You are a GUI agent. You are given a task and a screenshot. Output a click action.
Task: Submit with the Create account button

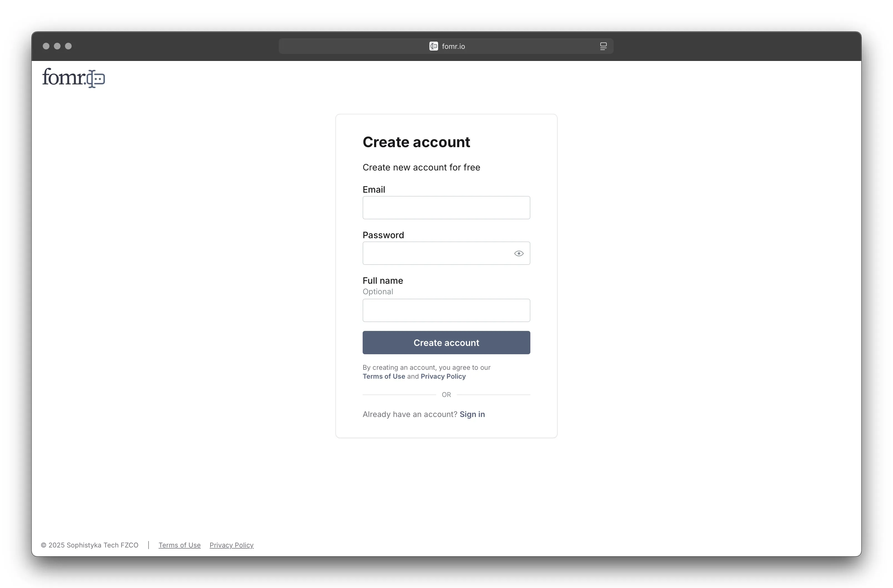click(x=446, y=343)
